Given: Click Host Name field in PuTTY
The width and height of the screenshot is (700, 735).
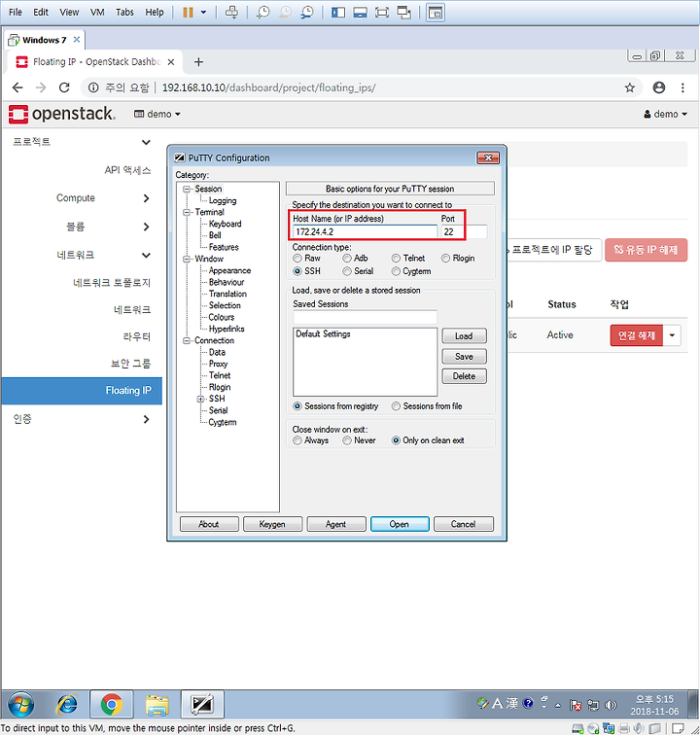Looking at the screenshot, I should tap(365, 231).
